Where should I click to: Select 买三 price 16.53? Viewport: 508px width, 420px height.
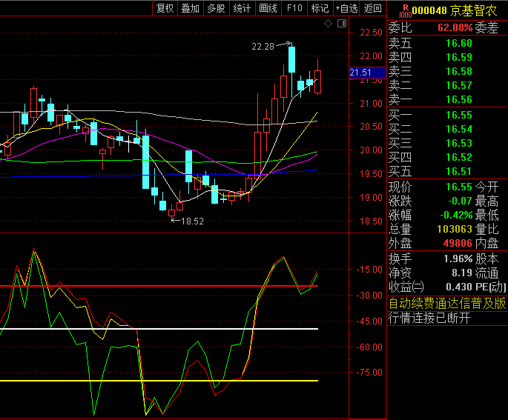point(459,143)
